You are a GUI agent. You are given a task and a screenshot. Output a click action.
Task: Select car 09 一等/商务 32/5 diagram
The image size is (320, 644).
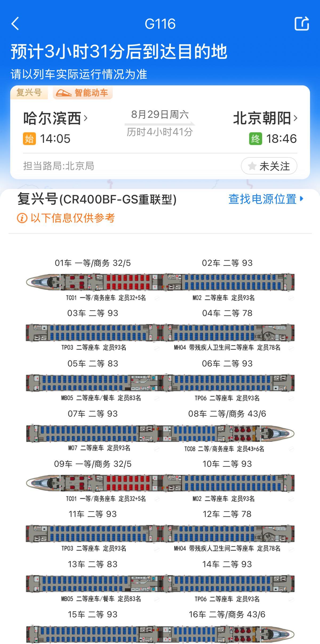93,483
